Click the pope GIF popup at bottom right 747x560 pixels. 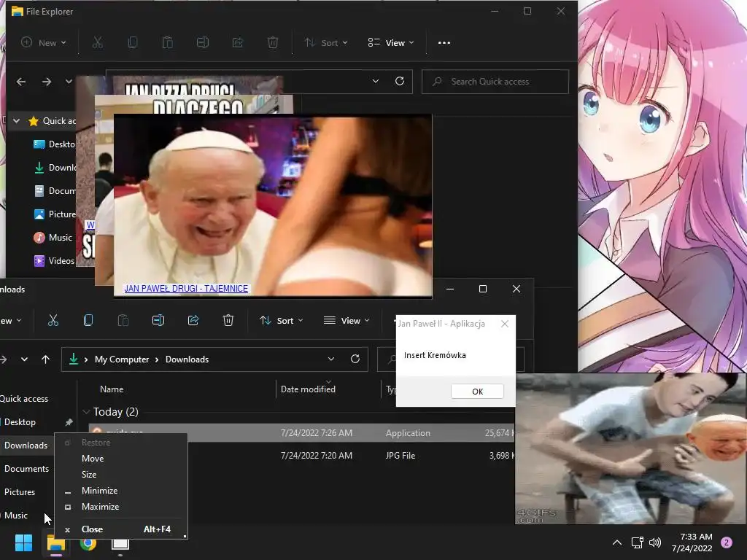[631, 448]
